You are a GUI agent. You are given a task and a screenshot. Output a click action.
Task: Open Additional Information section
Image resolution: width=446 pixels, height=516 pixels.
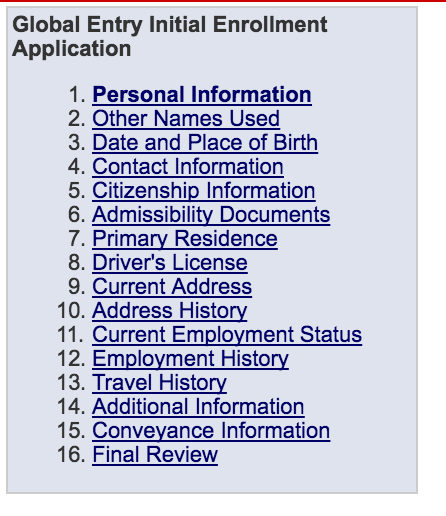pos(198,407)
